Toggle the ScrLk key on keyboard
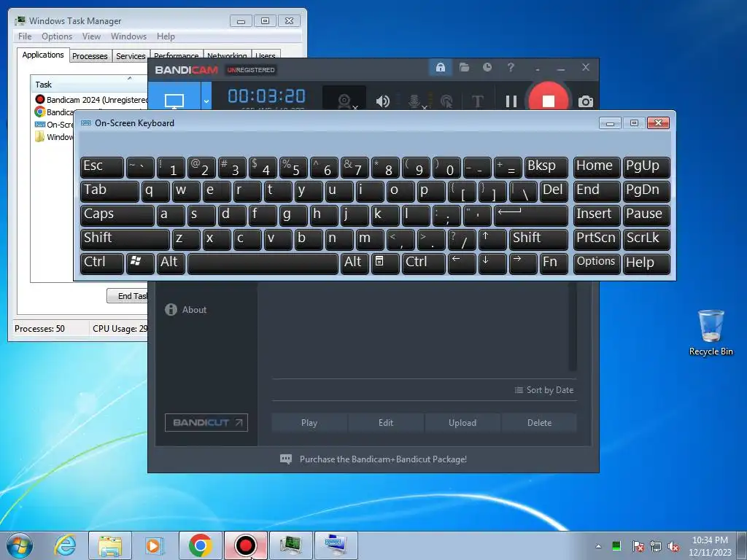Image resolution: width=747 pixels, height=560 pixels. (646, 239)
